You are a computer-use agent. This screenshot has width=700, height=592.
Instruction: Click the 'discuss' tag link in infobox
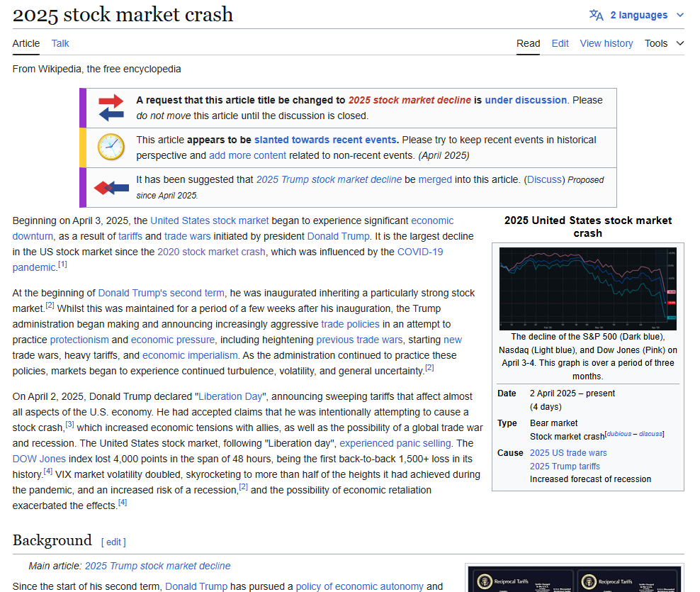click(x=650, y=434)
